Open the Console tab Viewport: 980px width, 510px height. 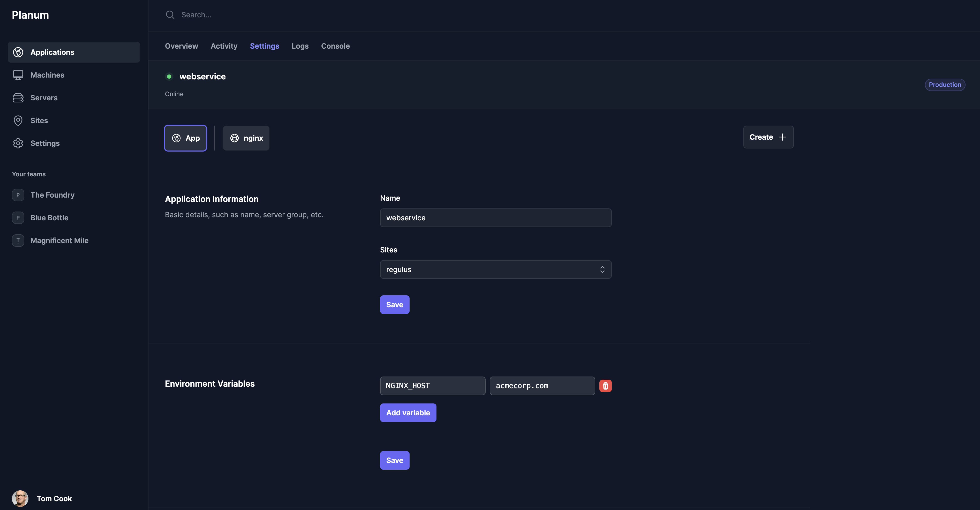(335, 46)
